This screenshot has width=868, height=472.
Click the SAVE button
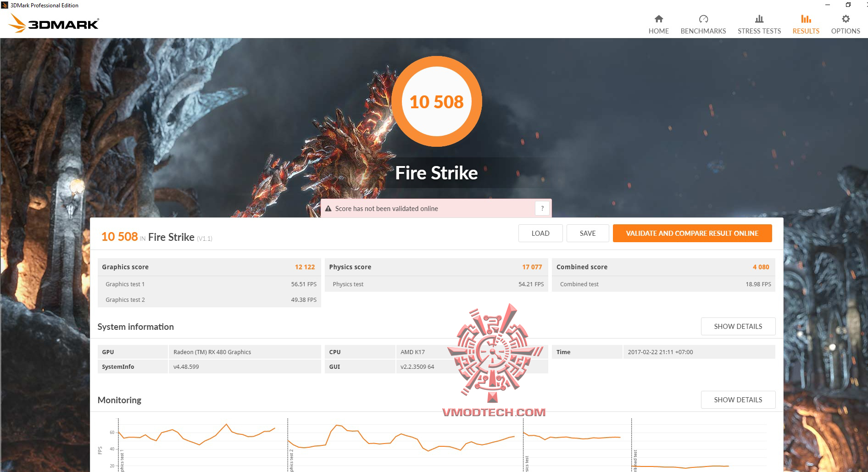click(x=588, y=233)
